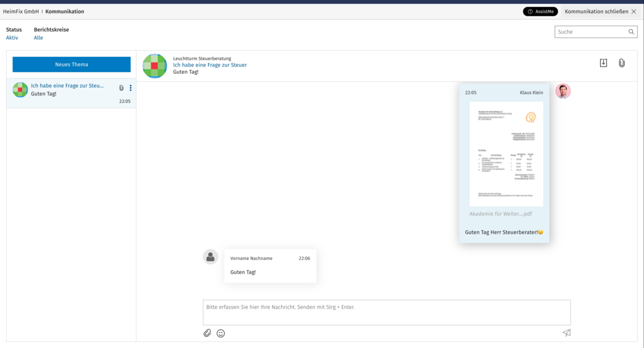Viewport: 644px width, 348px height.
Task: Click the Kommunikation breadcrumb title
Action: click(x=64, y=12)
